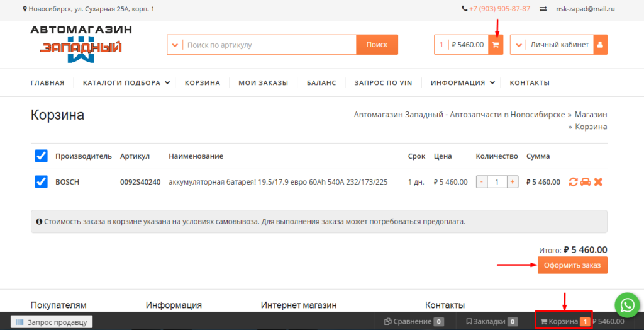The image size is (644, 330).
Task: Click the BOSCH manufacturer cell
Action: click(67, 182)
